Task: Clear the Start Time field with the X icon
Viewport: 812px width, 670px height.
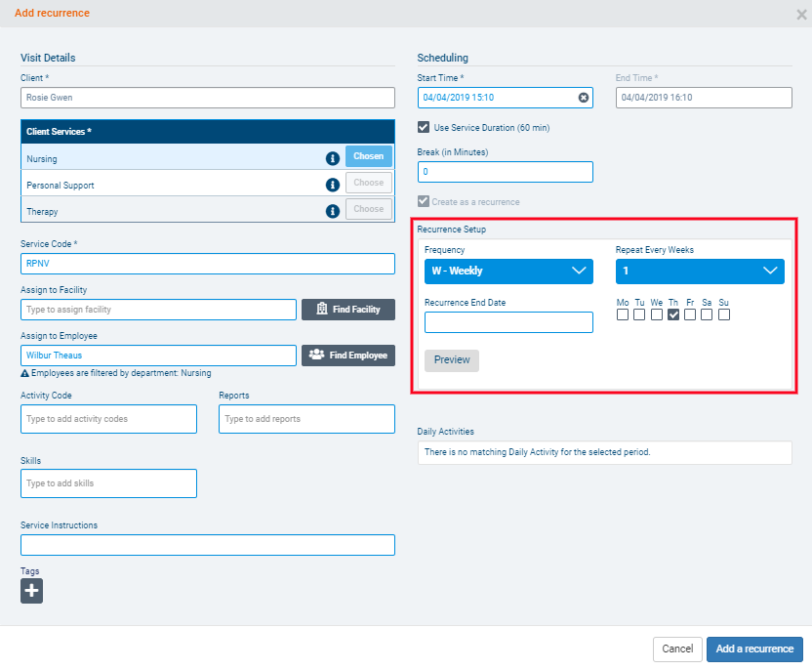Action: tap(584, 98)
